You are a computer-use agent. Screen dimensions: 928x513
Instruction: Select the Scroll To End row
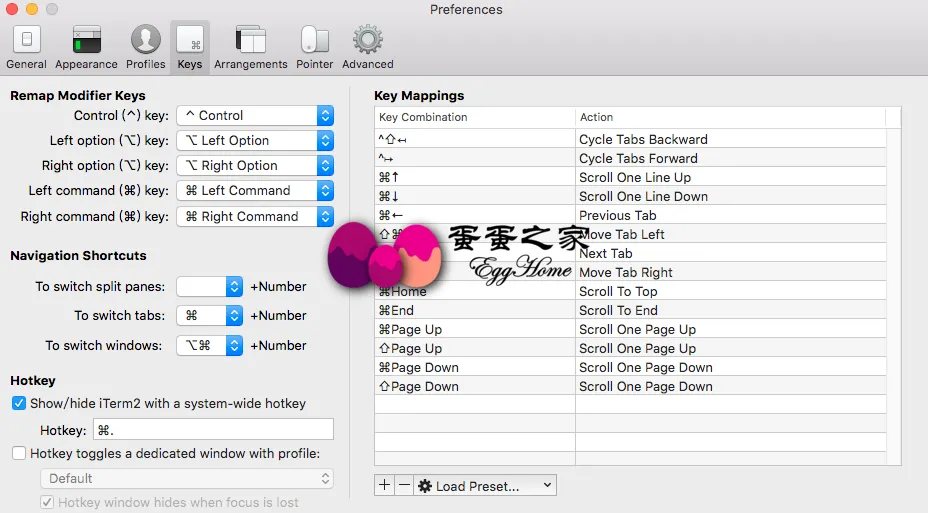[x=630, y=310]
